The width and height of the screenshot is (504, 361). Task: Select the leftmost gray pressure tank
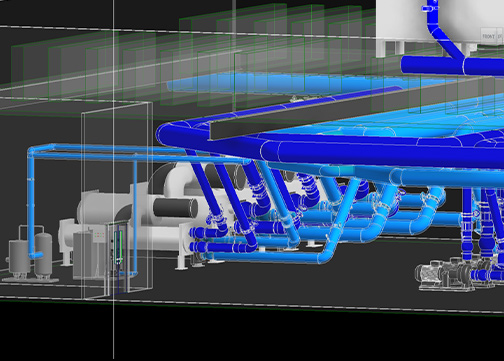[19, 257]
